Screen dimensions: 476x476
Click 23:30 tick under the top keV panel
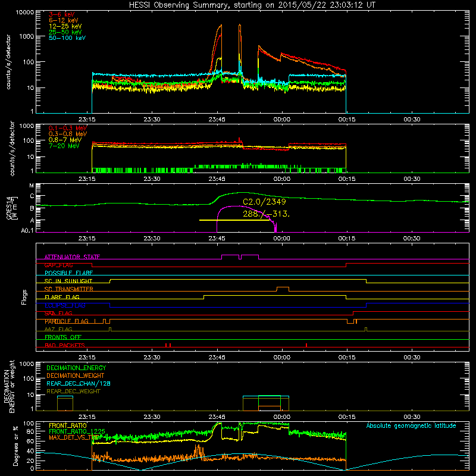tap(152, 120)
